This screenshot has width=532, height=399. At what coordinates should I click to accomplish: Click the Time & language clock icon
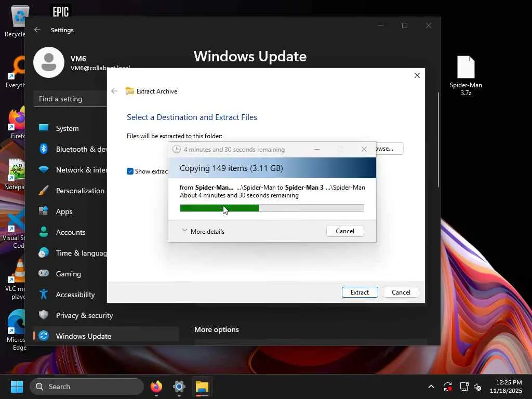44,253
